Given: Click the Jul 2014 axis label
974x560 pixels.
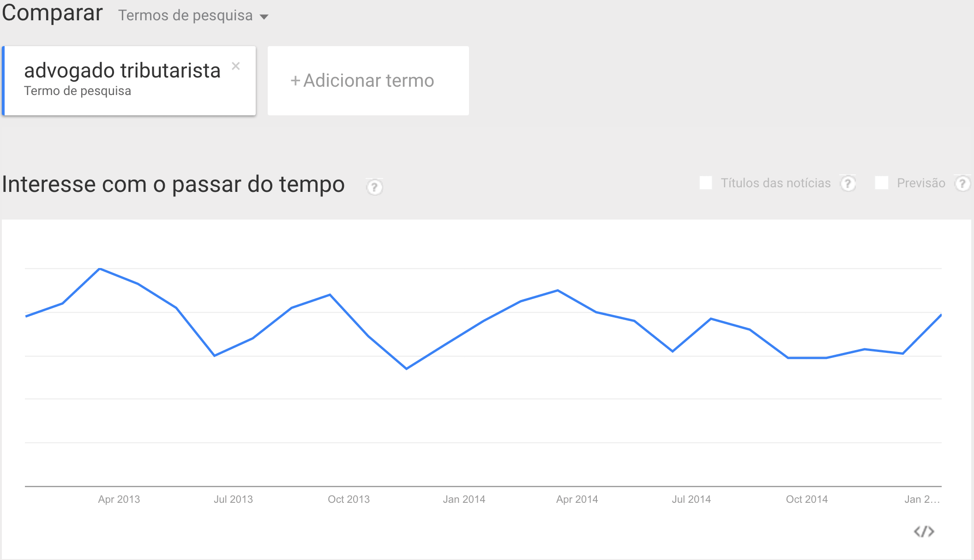Looking at the screenshot, I should coord(691,499).
